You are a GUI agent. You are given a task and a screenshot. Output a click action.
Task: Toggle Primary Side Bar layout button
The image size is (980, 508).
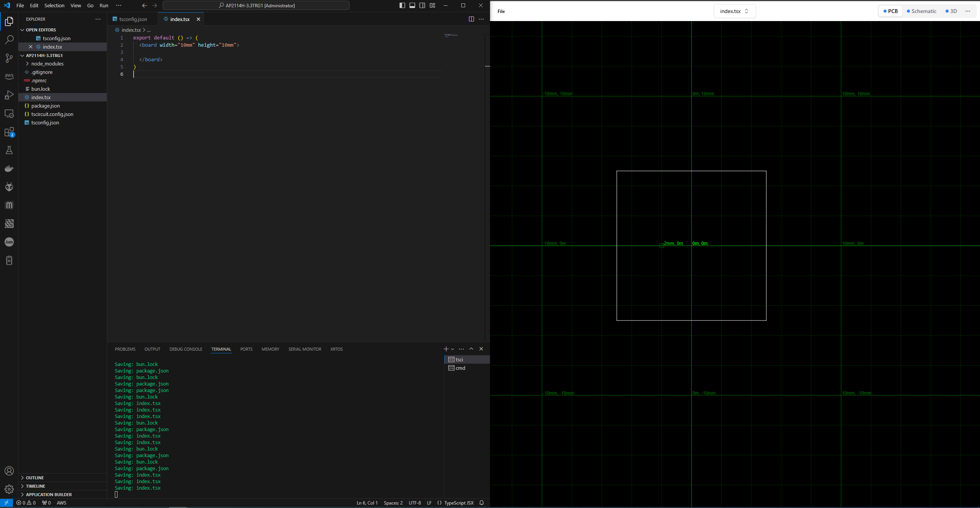(402, 5)
